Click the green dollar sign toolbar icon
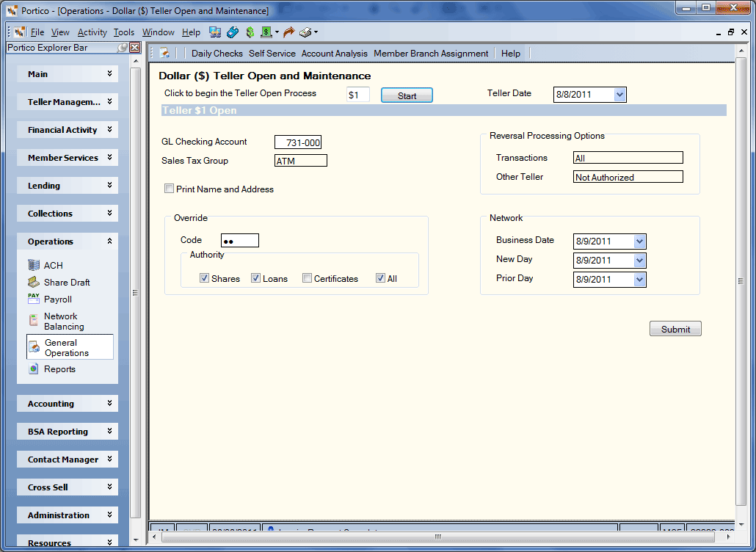The height and width of the screenshot is (552, 756). pyautogui.click(x=250, y=32)
